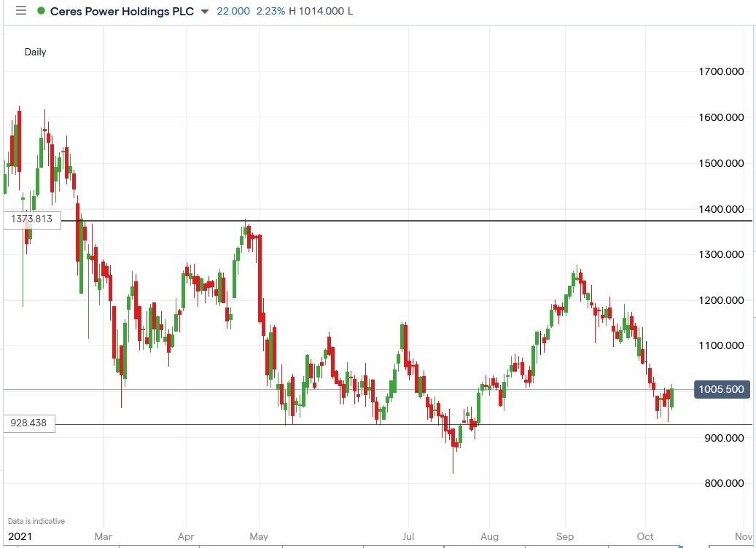This screenshot has height=548, width=756.
Task: Click the 2.23% change percentage
Action: pyautogui.click(x=270, y=11)
